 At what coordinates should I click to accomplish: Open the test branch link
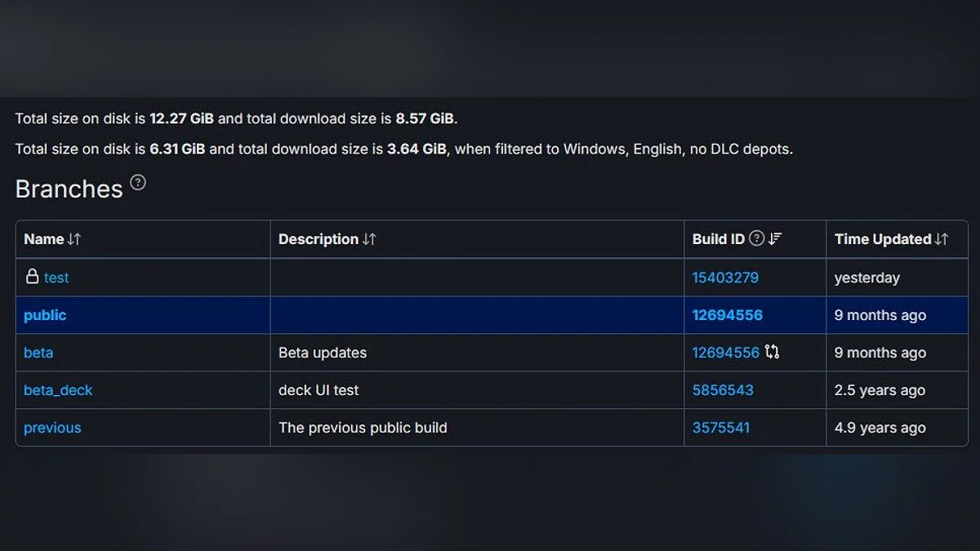coord(56,278)
